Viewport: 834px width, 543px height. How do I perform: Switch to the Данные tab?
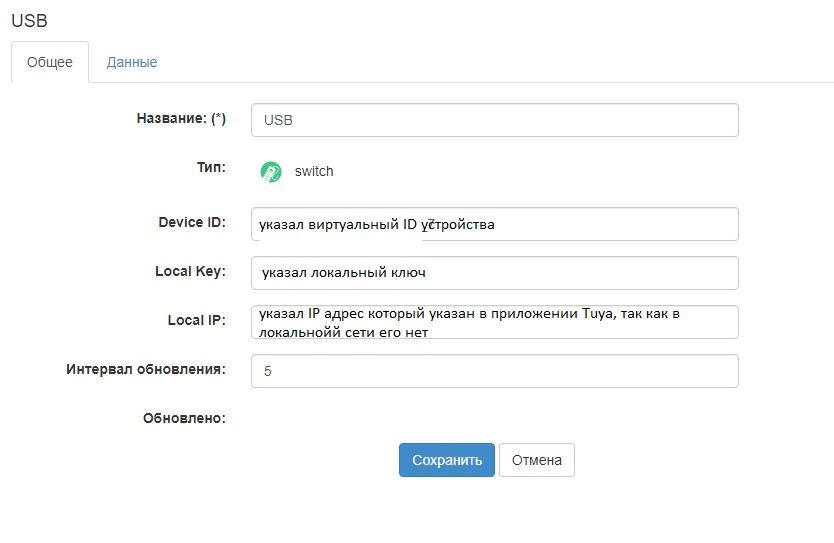tap(132, 62)
